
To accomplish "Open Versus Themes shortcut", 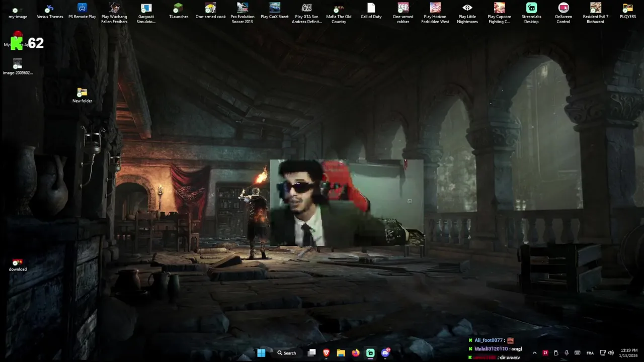I will 50,12.
